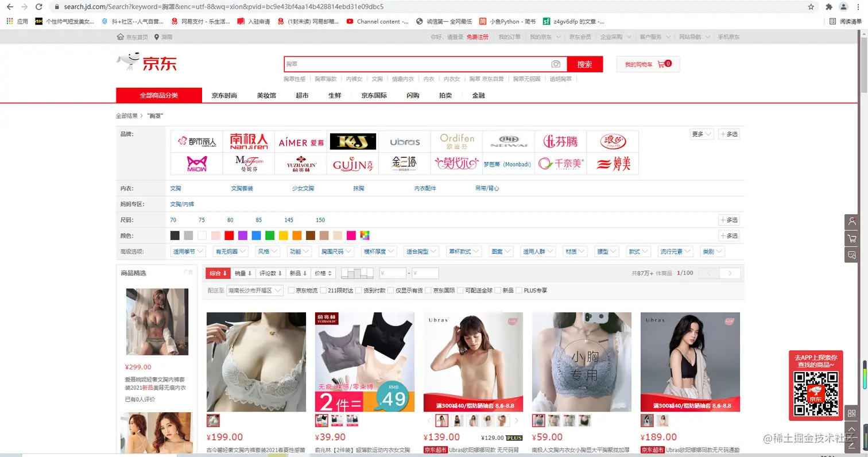Select the AIMER 爱慕 brand logo
This screenshot has width=868, height=457.
tap(301, 141)
